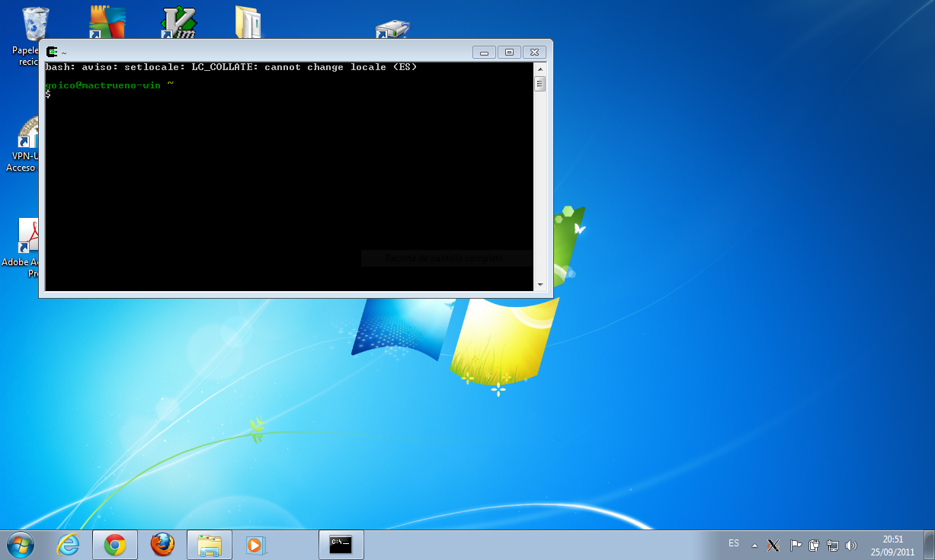
Task: Open Windows Media Player from taskbar
Action: (255, 545)
